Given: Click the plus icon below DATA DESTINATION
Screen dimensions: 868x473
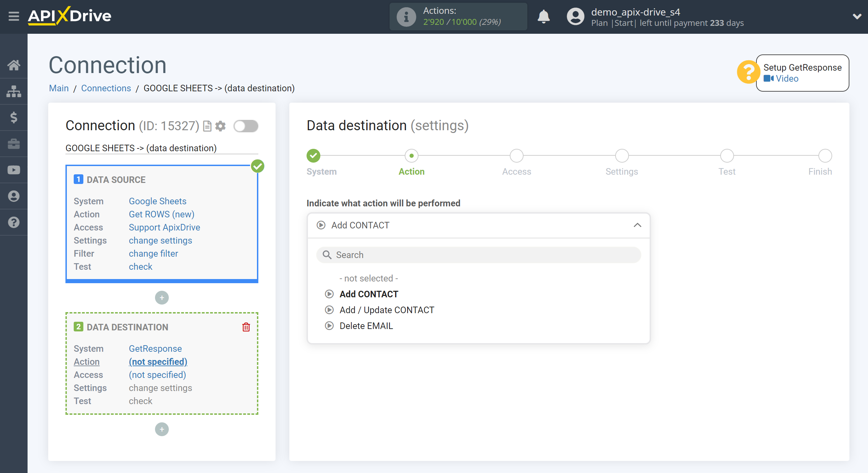Looking at the screenshot, I should point(162,429).
